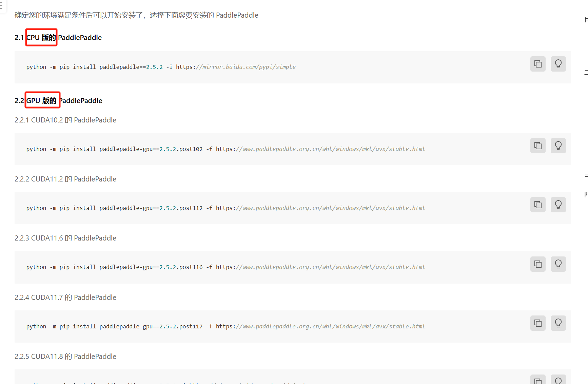The image size is (588, 384).
Task: Click the subheading "2.2.5 CUDA11.8 的 PaddlePaddle"
Action: 65,357
